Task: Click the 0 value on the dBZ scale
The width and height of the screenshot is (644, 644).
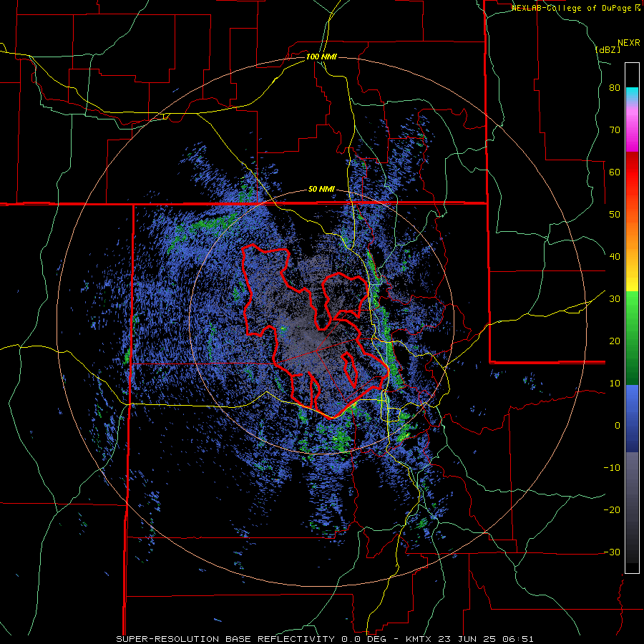Action: click(x=618, y=426)
